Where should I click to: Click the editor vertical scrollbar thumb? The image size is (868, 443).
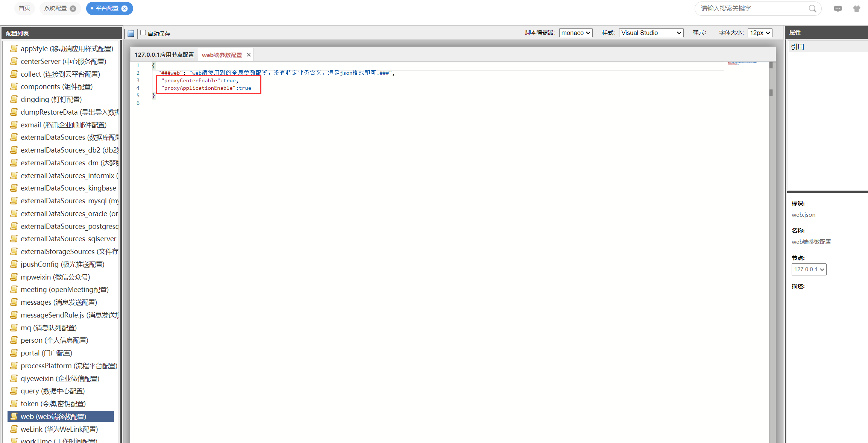(771, 92)
